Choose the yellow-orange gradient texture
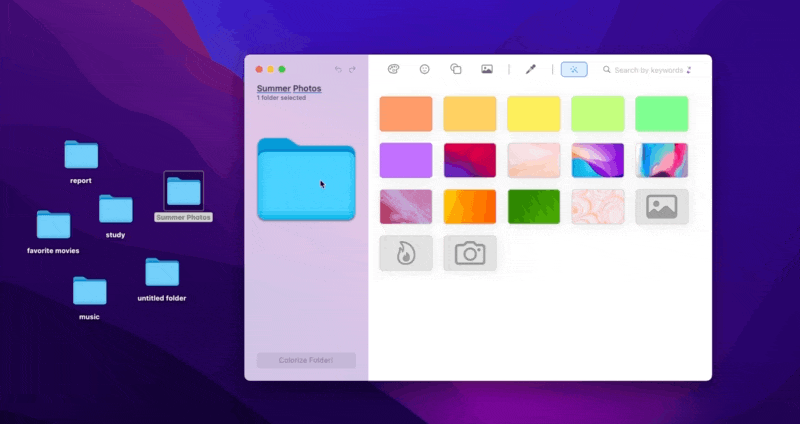 (x=469, y=207)
